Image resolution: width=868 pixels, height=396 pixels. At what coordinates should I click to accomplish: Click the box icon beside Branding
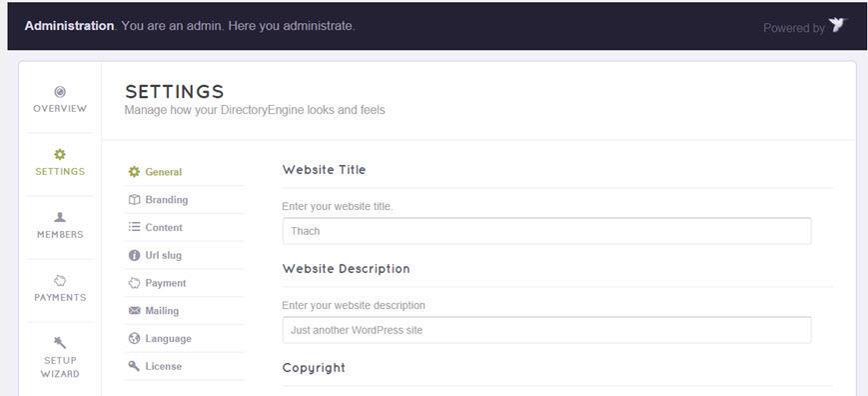tap(134, 199)
